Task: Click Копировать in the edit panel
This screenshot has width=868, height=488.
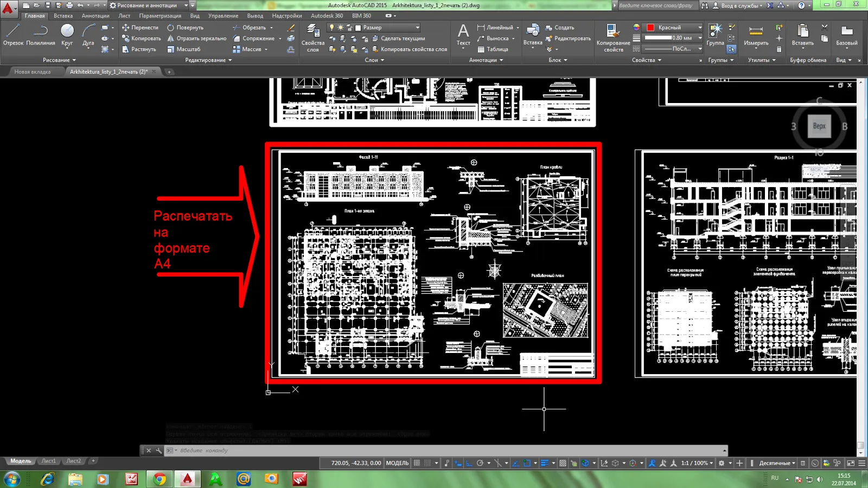Action: click(141, 38)
